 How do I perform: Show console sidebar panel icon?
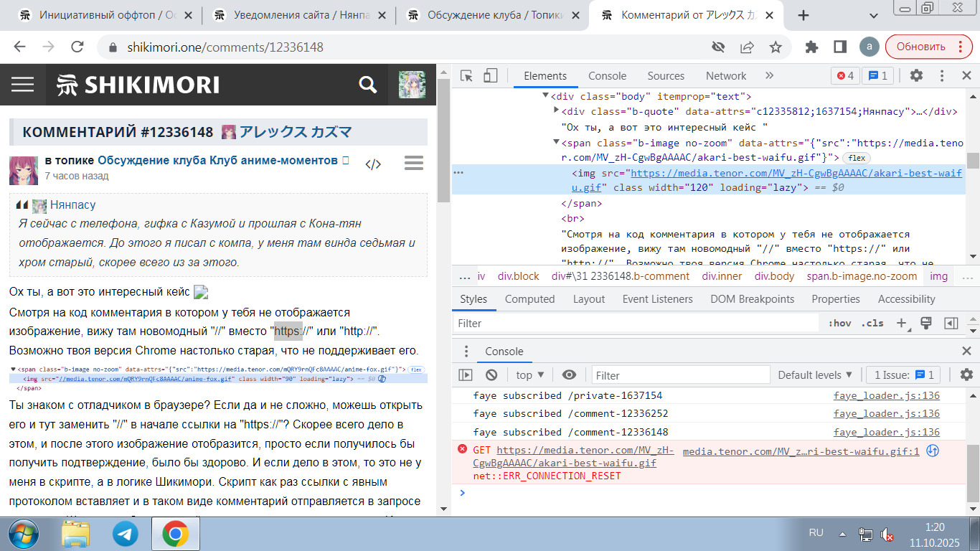coord(466,375)
